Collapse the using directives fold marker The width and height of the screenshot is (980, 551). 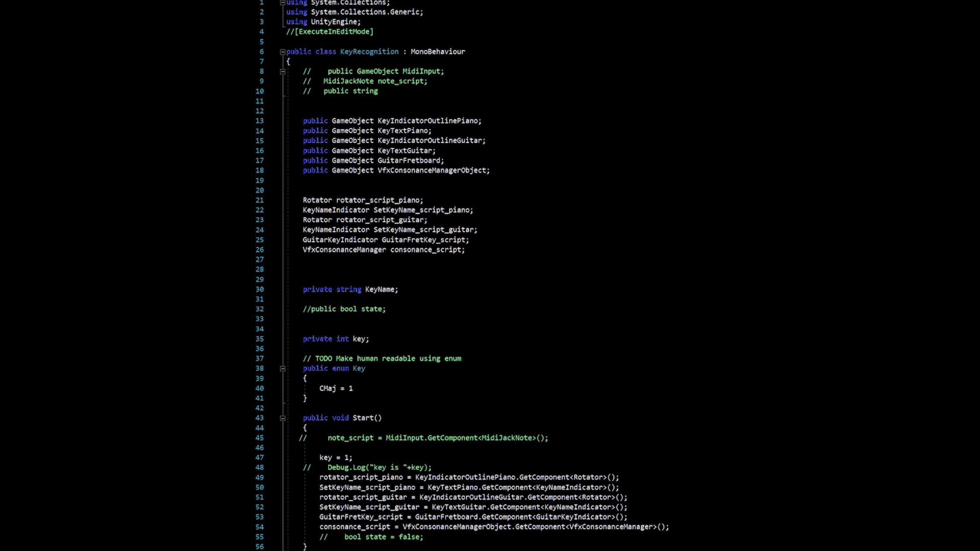coord(283,3)
